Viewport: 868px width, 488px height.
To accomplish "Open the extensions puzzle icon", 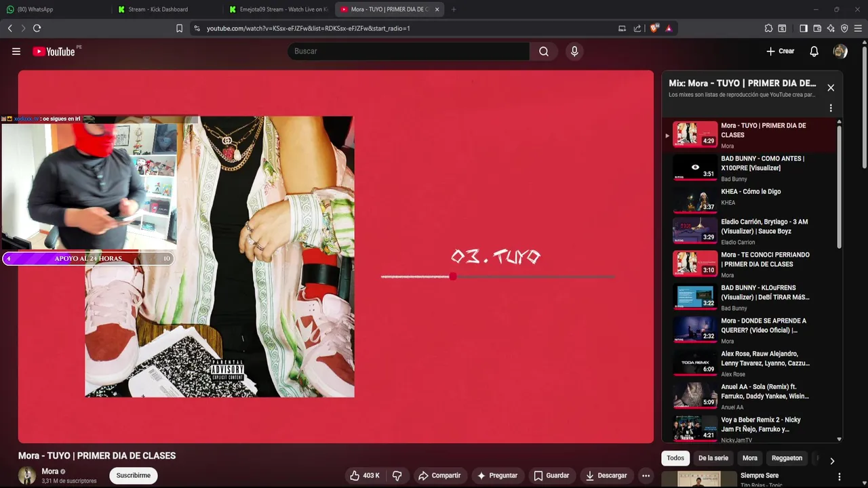I will coord(768,28).
